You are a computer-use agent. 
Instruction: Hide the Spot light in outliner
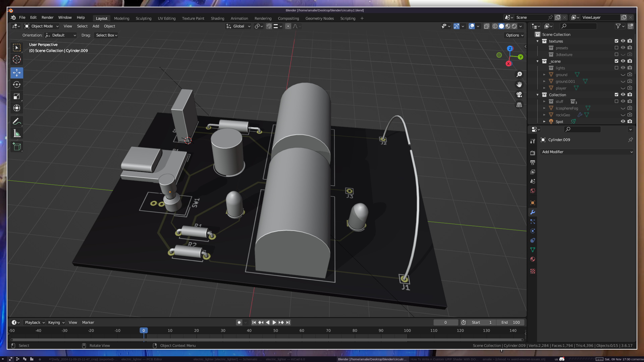click(623, 121)
